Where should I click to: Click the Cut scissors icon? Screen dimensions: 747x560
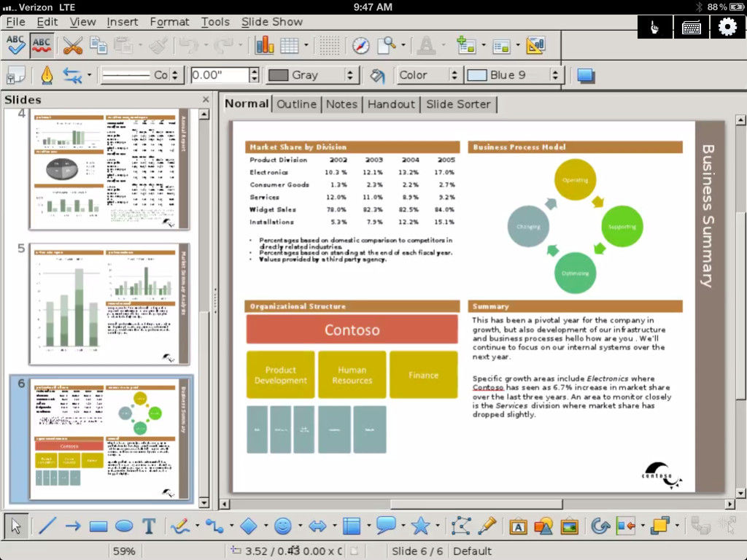(x=72, y=46)
